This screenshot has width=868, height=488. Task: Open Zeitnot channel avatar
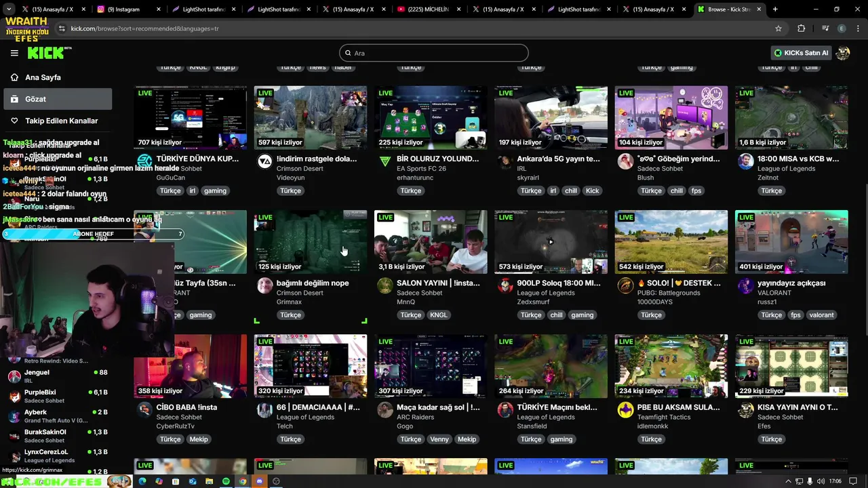pyautogui.click(x=745, y=161)
